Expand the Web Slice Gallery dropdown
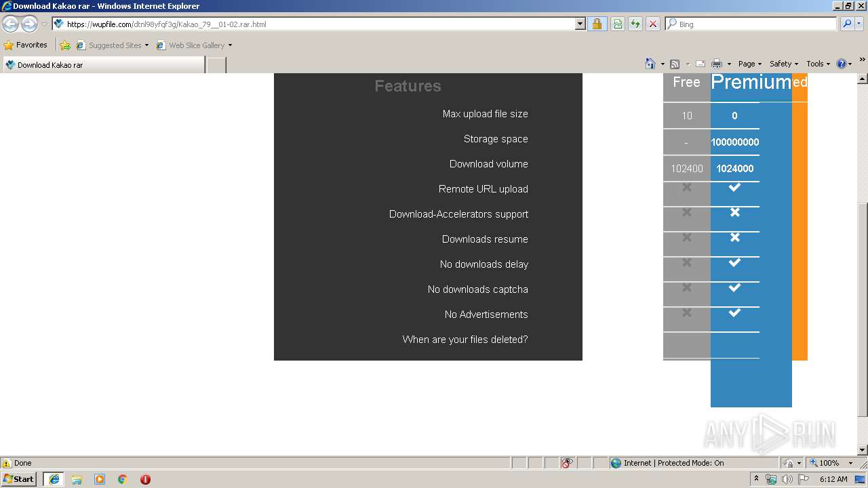Viewport: 868px width, 488px height. 230,45
